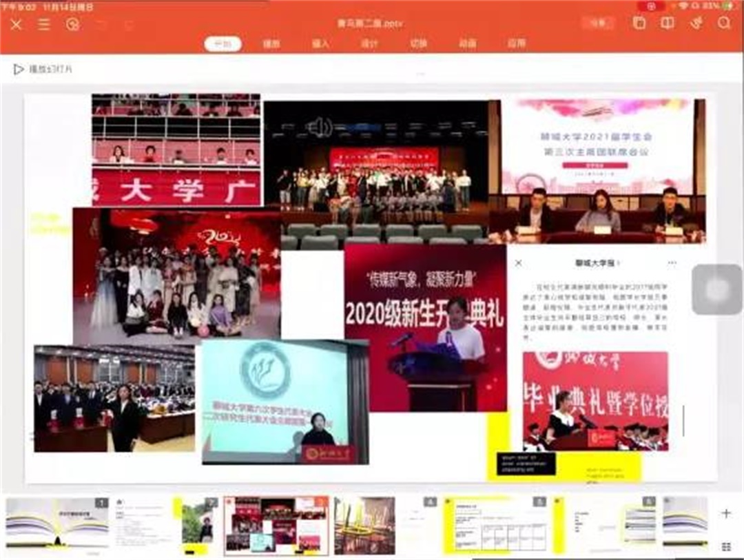The height and width of the screenshot is (560, 744).
Task: Open the search magnifier icon
Action: pos(724,23)
